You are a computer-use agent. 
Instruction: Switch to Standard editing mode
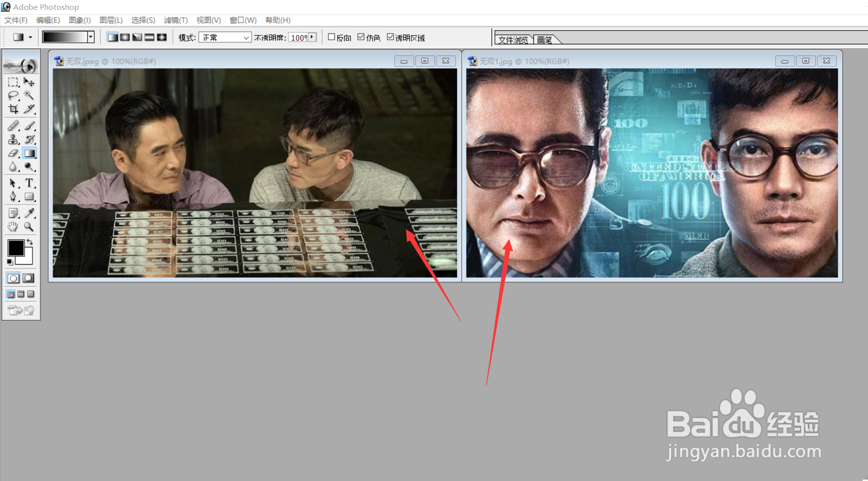13,278
